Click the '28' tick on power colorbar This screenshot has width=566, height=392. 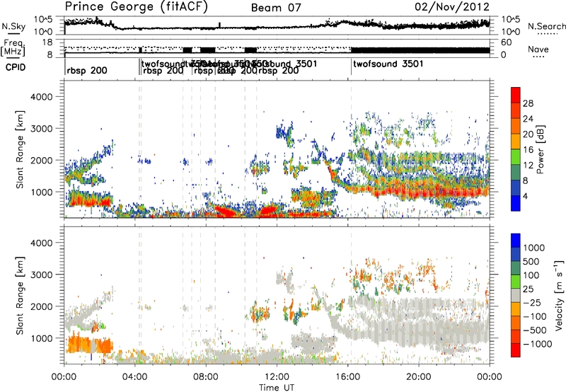pyautogui.click(x=528, y=103)
